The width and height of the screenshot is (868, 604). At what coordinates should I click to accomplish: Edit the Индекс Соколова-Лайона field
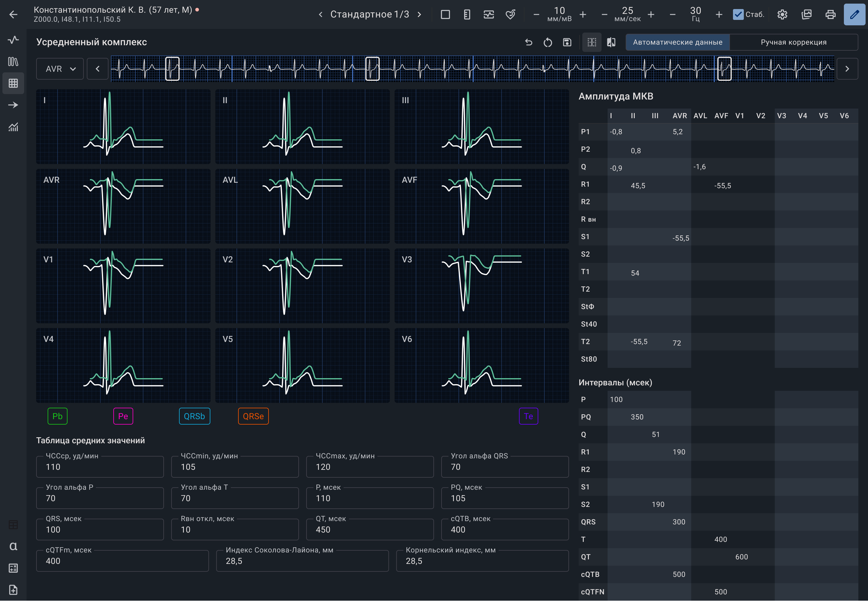pyautogui.click(x=302, y=561)
